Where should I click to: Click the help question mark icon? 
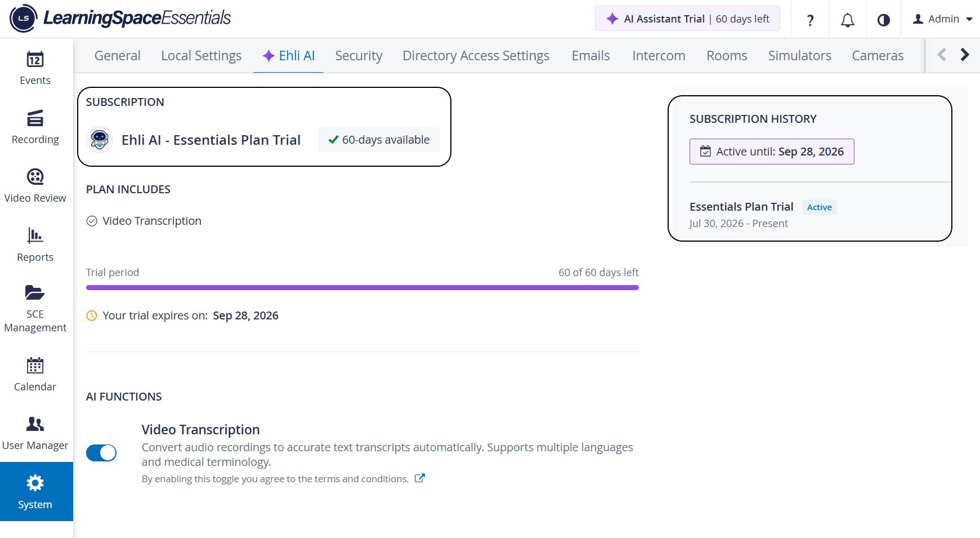click(x=810, y=20)
